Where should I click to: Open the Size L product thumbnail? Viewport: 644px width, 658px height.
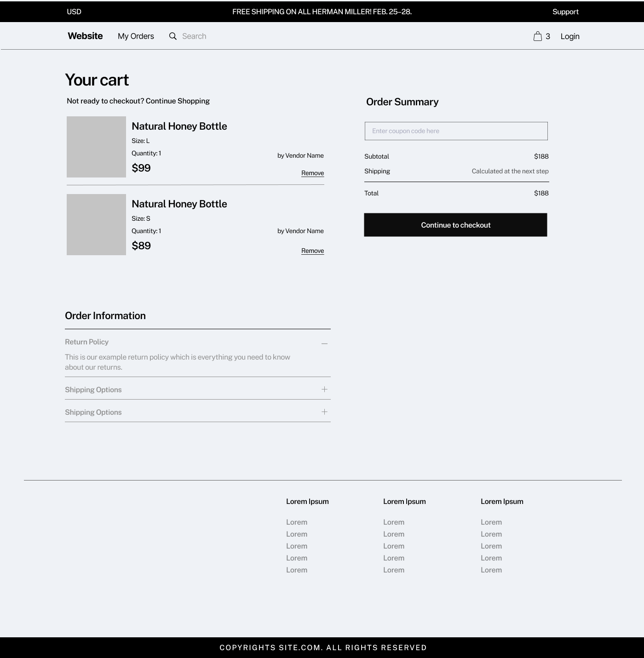coord(96,147)
